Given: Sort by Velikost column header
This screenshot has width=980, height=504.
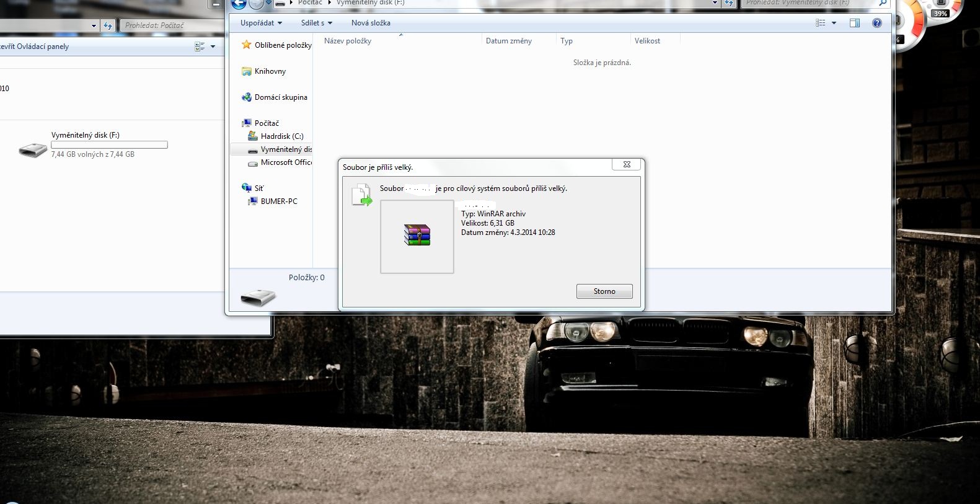Looking at the screenshot, I should pos(647,41).
